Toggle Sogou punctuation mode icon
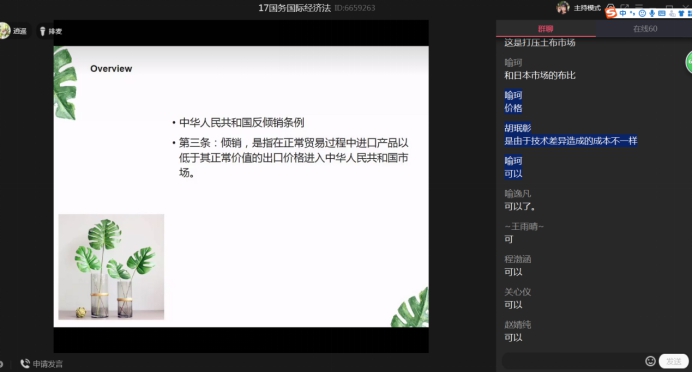 (x=632, y=13)
